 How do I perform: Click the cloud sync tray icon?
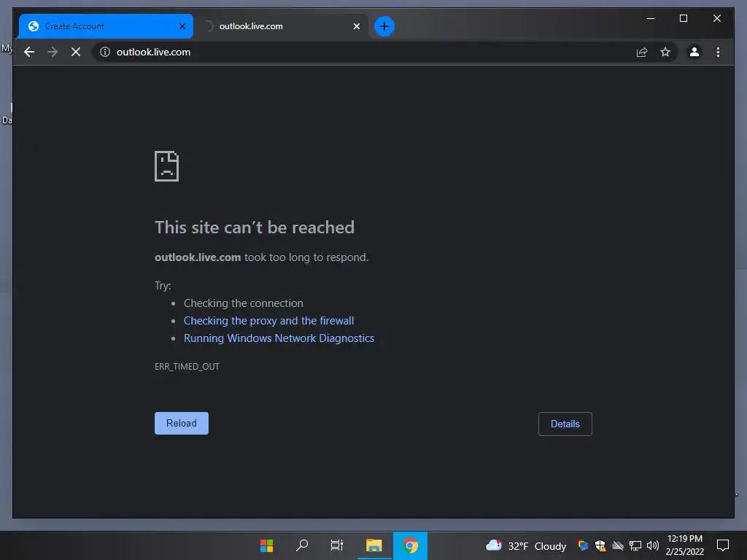pos(618,545)
